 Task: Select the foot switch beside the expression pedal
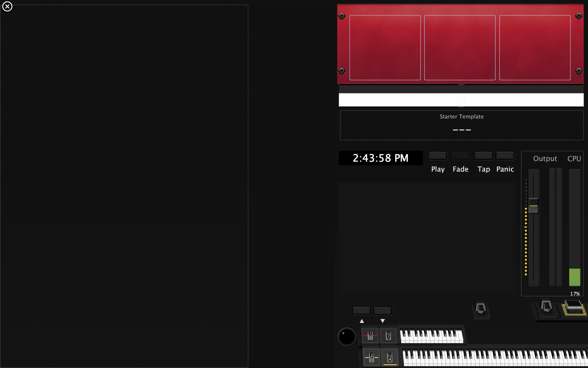546,308
